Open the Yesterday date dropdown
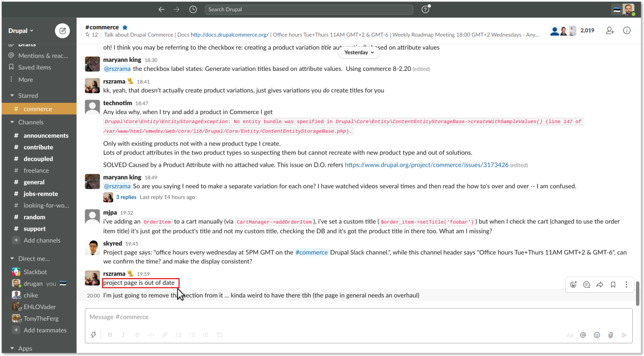The height and width of the screenshot is (356, 644). point(359,53)
